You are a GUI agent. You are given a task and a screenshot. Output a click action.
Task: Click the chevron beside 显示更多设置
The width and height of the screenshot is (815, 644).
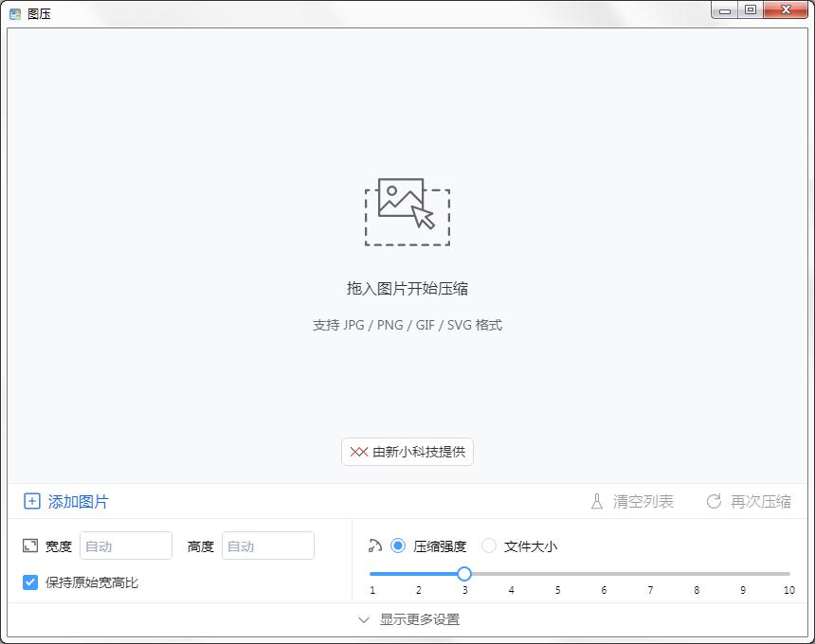point(364,618)
